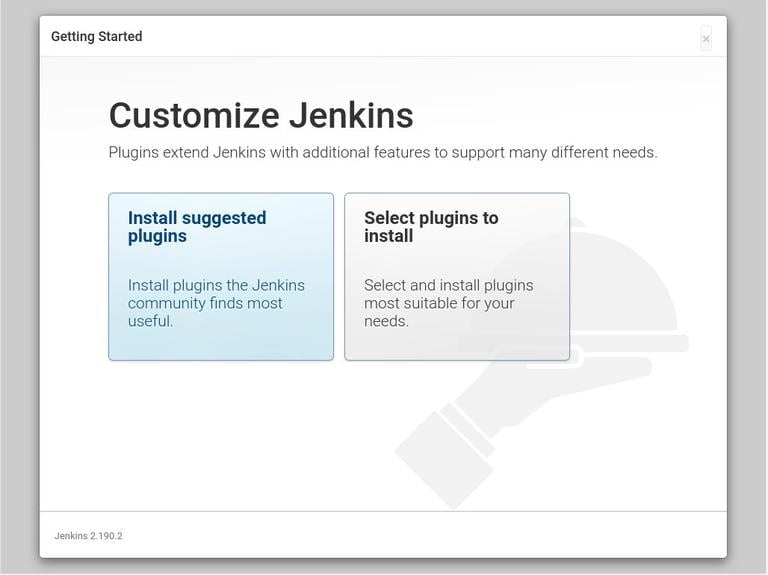This screenshot has width=768, height=575.
Task: Click the "Plugins extend Jenkins" subtitle text
Action: [382, 153]
